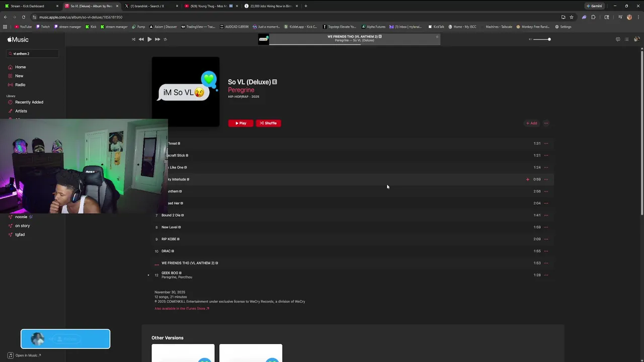Open more options for DRAC
The height and width of the screenshot is (362, 644).
pos(546,251)
